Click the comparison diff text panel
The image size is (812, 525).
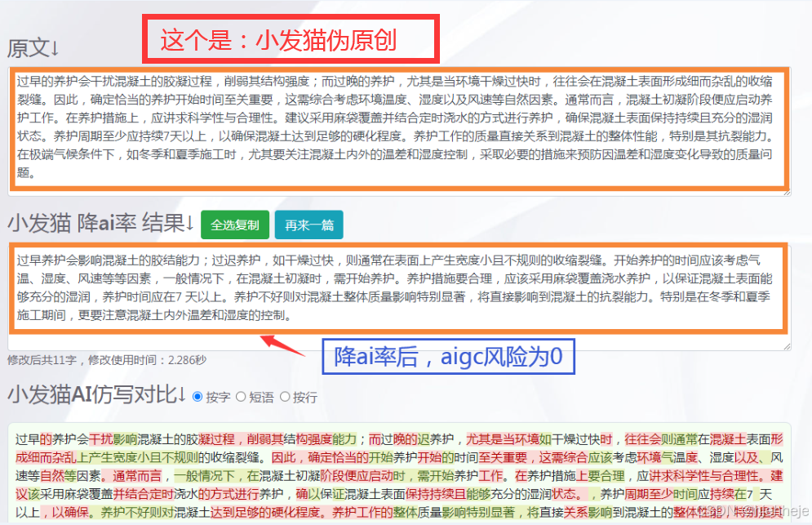pyautogui.click(x=399, y=474)
